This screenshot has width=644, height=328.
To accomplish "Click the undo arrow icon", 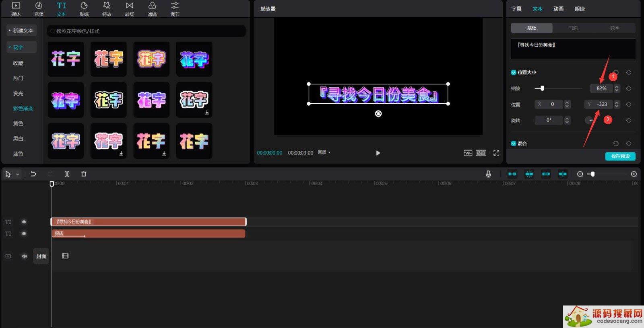I will pyautogui.click(x=33, y=174).
